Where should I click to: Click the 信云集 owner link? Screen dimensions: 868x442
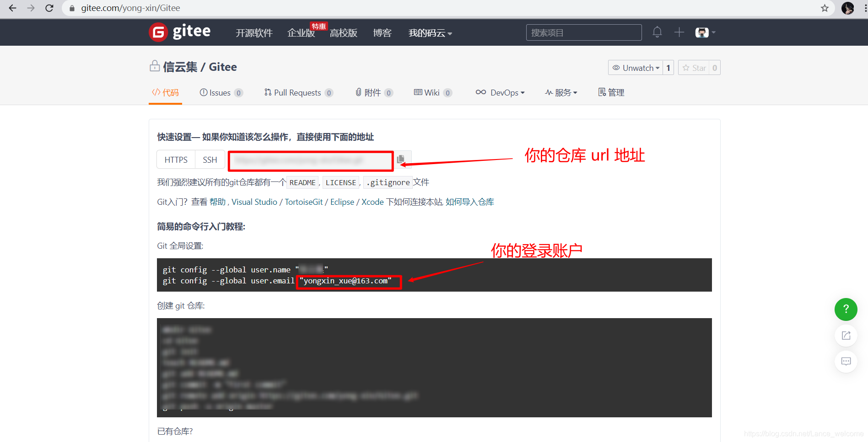pyautogui.click(x=180, y=67)
